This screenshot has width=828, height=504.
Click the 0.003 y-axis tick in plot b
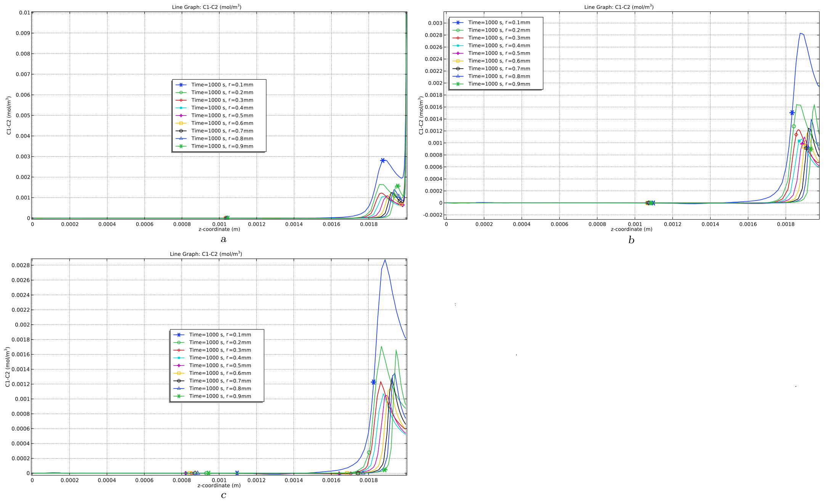[435, 23]
